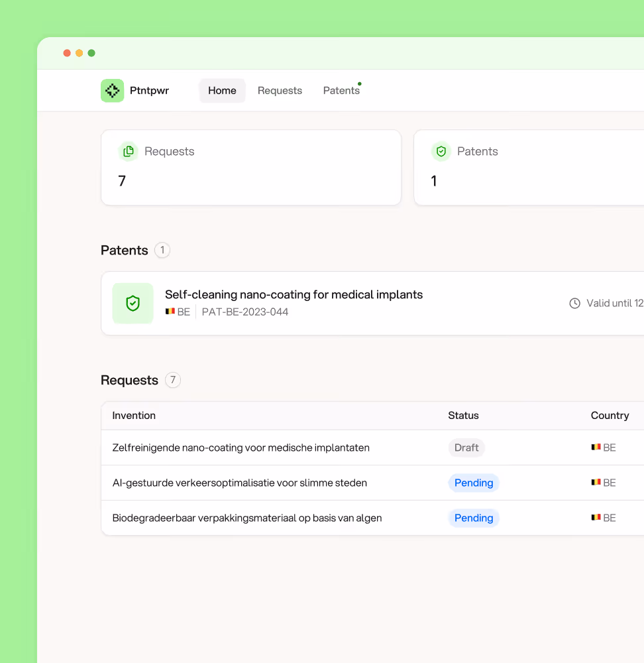Click the Belgian flag beside PAT-BE-2023-044
The height and width of the screenshot is (663, 644).
170,312
